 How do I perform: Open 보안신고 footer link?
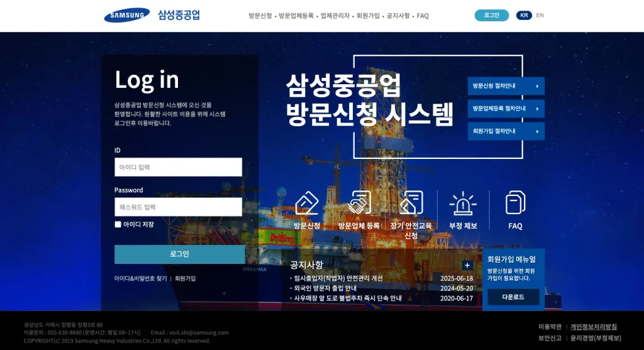[x=550, y=338]
